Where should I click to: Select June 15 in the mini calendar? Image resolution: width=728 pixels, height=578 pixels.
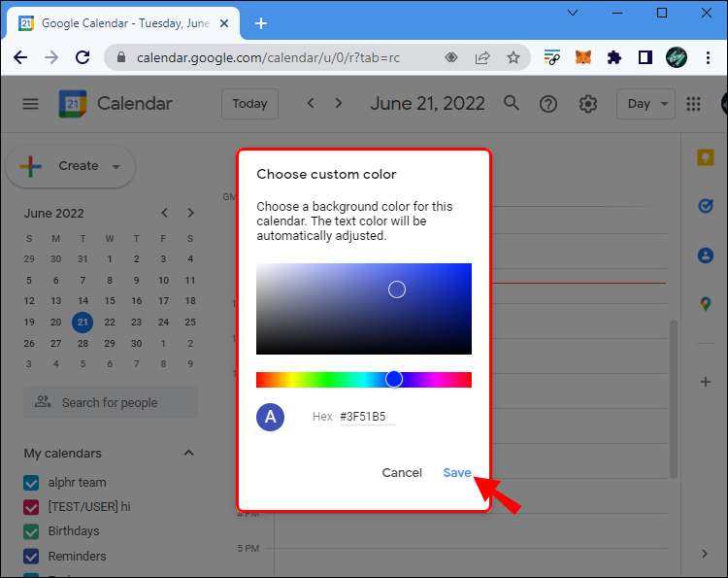(110, 300)
